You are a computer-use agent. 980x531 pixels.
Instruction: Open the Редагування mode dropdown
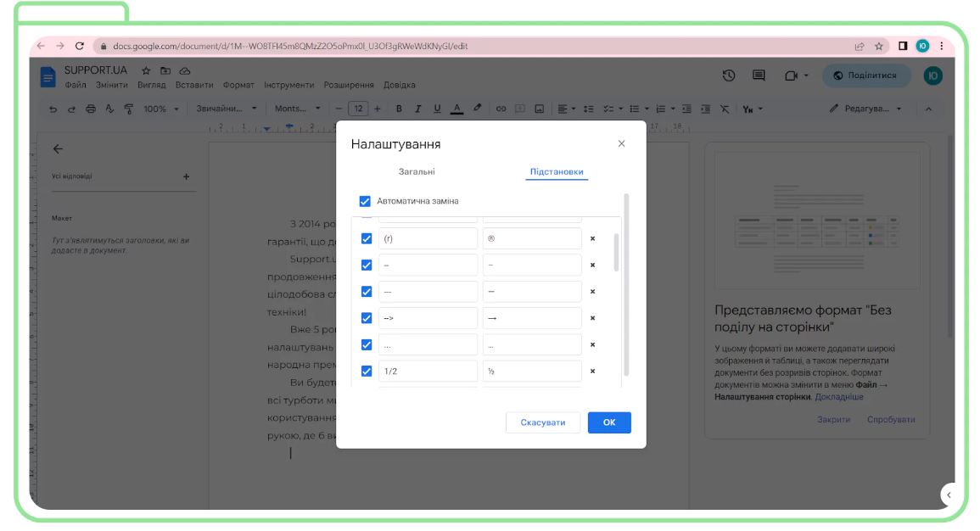coord(865,109)
